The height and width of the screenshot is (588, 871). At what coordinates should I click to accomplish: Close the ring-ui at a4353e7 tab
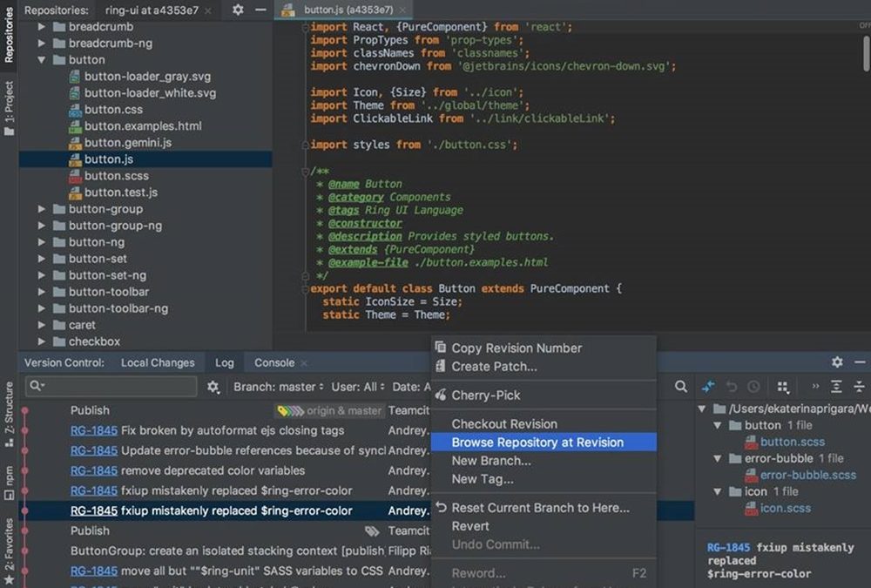[x=208, y=10]
